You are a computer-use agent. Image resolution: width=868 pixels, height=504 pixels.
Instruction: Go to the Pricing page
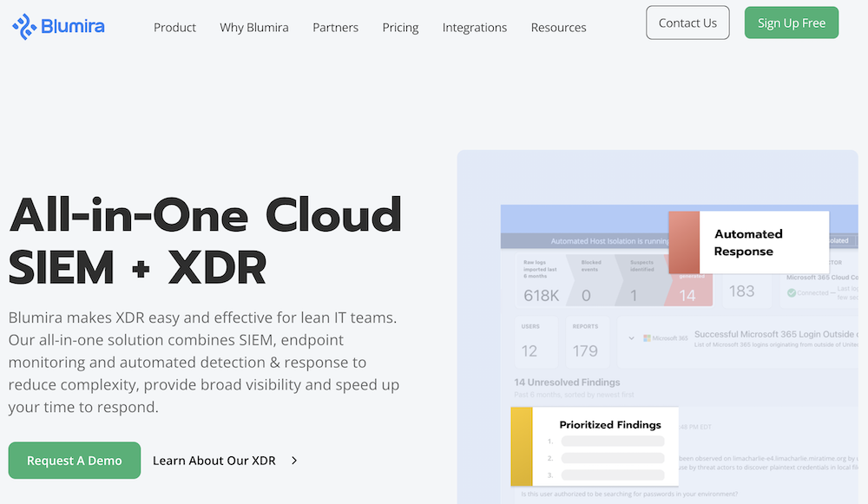(400, 28)
